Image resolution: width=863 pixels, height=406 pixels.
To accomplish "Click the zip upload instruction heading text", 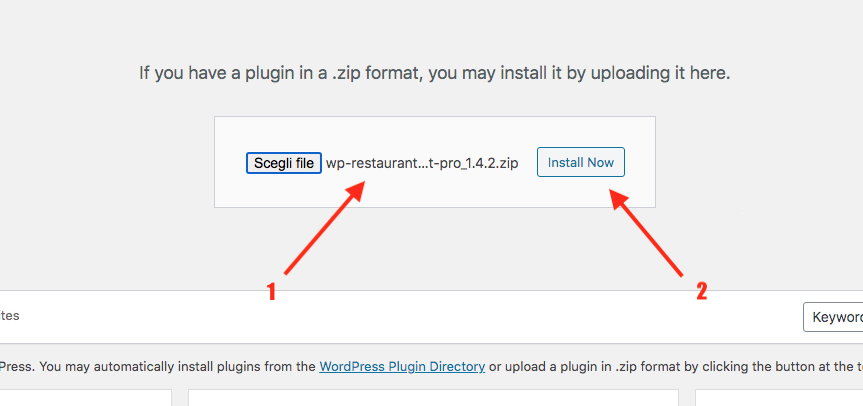I will pos(434,73).
